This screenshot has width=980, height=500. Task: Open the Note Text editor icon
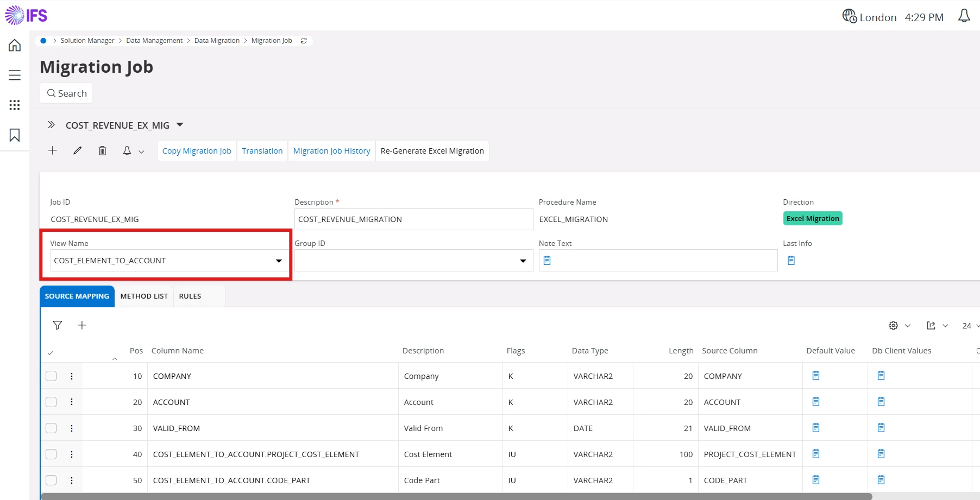tap(547, 261)
